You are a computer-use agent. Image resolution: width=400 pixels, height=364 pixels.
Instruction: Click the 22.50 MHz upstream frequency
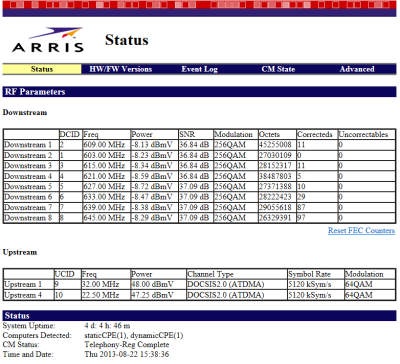[x=101, y=295]
